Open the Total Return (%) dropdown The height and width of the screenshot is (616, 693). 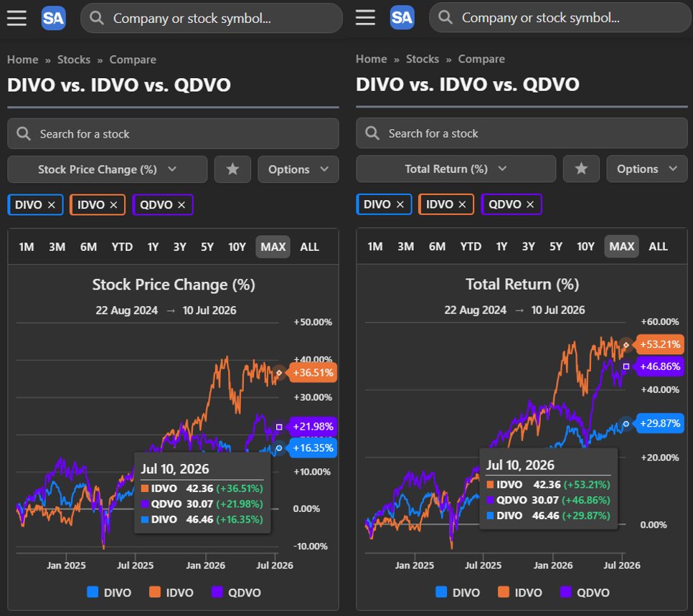point(456,169)
